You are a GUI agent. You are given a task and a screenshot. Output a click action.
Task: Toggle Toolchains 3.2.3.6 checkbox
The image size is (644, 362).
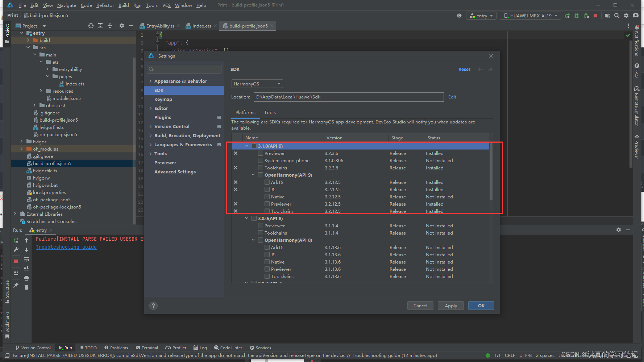click(x=261, y=168)
